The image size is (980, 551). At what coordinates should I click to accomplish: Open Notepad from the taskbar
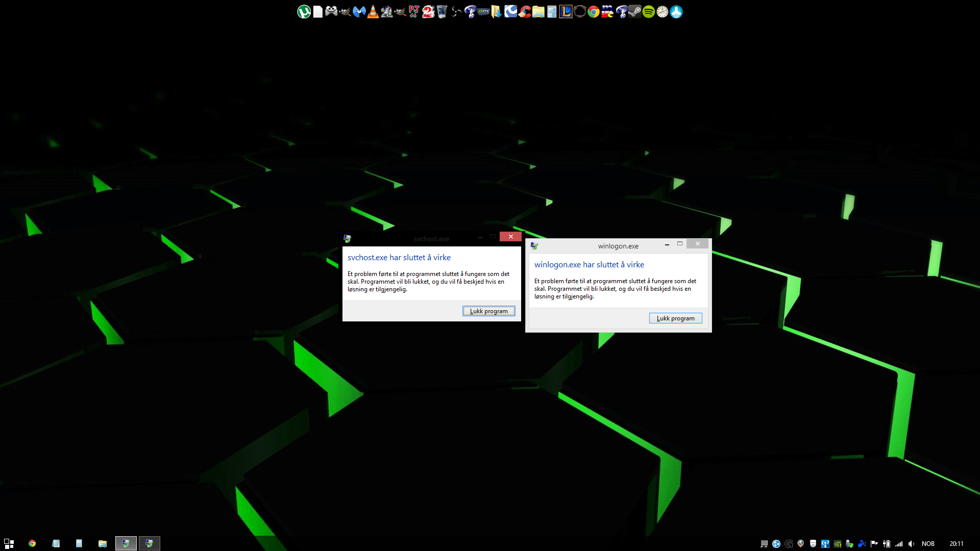click(x=56, y=543)
